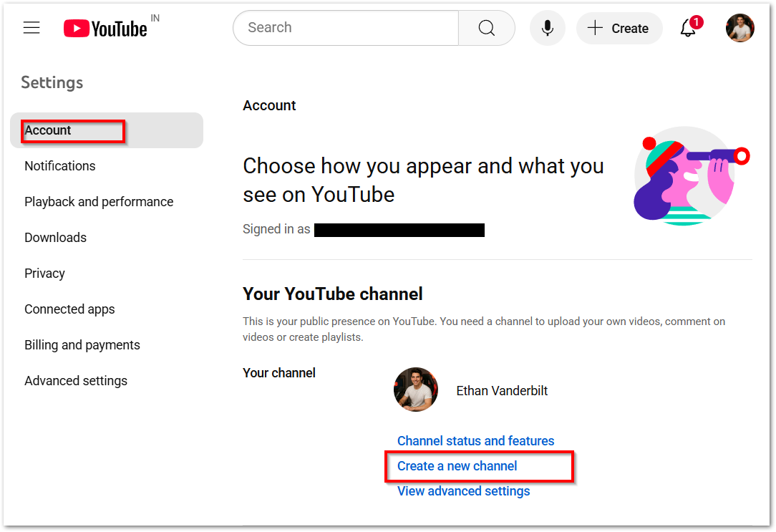This screenshot has width=776, height=532.
Task: Open Channel status and features
Action: 475,440
